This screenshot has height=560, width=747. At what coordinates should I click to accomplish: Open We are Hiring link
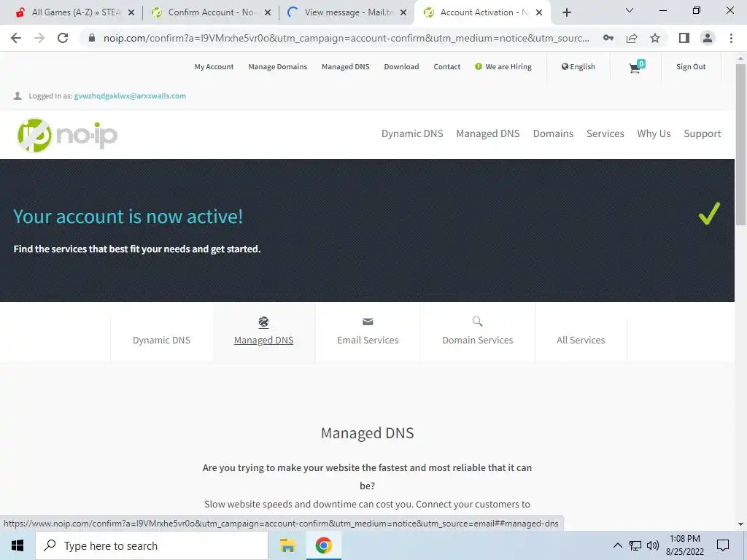pyautogui.click(x=503, y=66)
